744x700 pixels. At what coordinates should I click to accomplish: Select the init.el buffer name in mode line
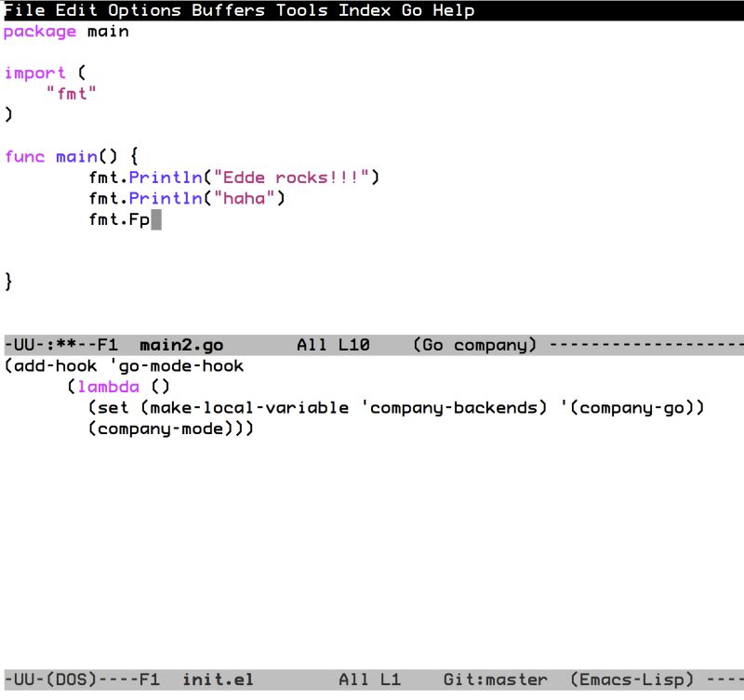tap(218, 679)
